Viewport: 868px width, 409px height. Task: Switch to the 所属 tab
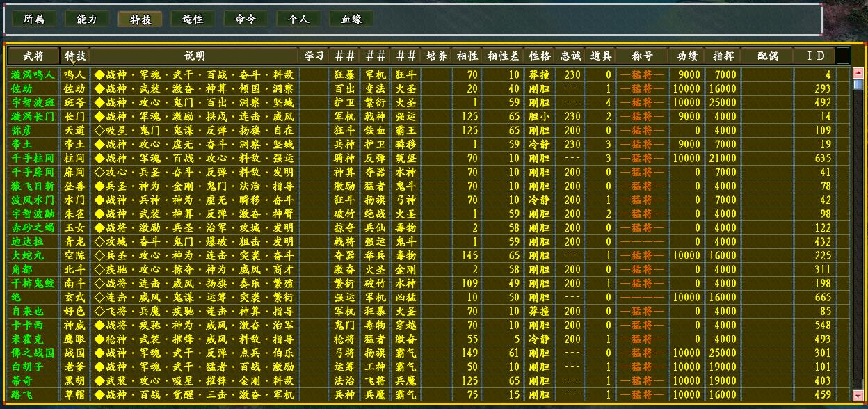33,19
